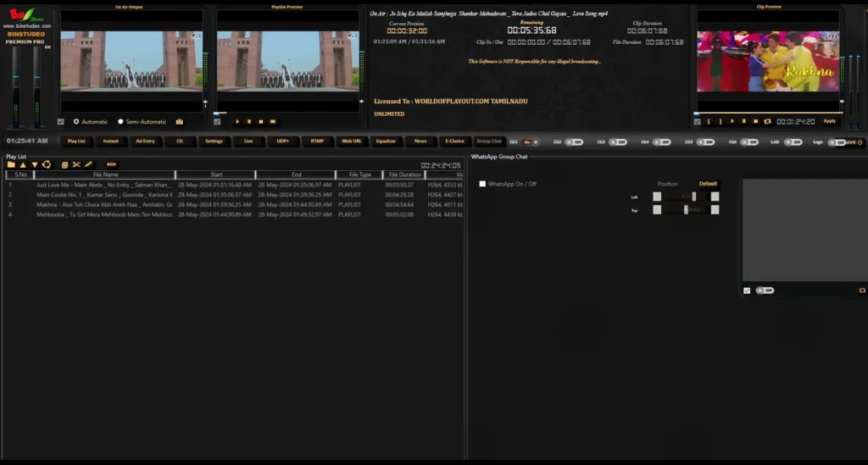The image size is (868, 465).
Task: Click the refresh/loop icon in the Play List toolbar
Action: pyautogui.click(x=47, y=165)
